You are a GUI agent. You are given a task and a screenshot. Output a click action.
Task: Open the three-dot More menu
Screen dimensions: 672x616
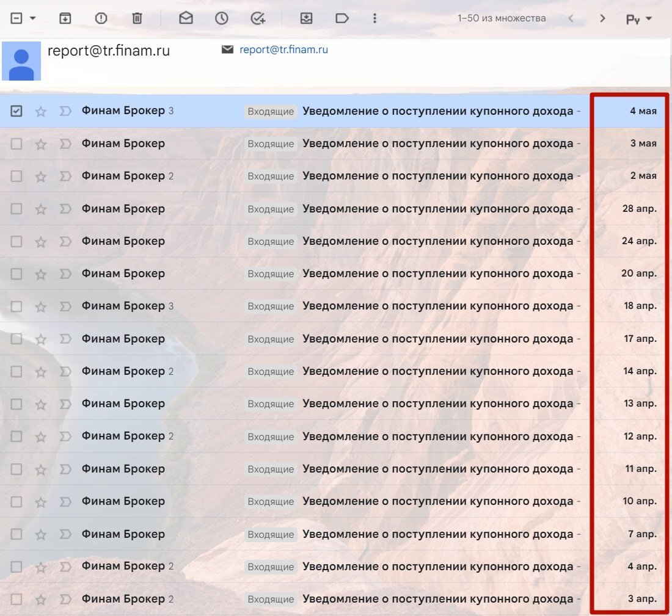pyautogui.click(x=374, y=18)
